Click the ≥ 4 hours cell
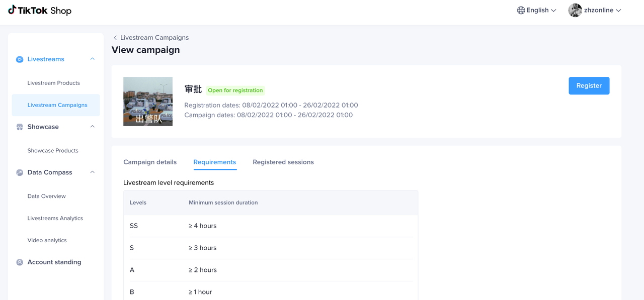This screenshot has width=644, height=300. coord(203,226)
